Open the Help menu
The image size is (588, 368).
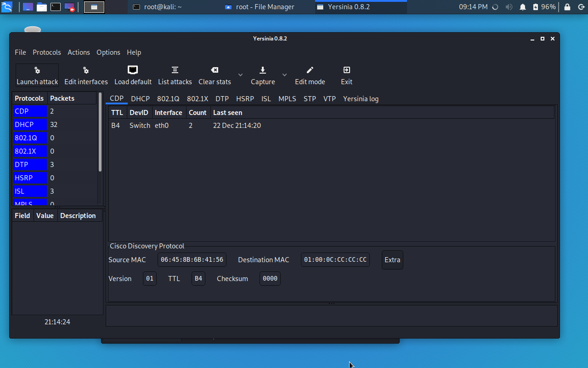tap(134, 52)
